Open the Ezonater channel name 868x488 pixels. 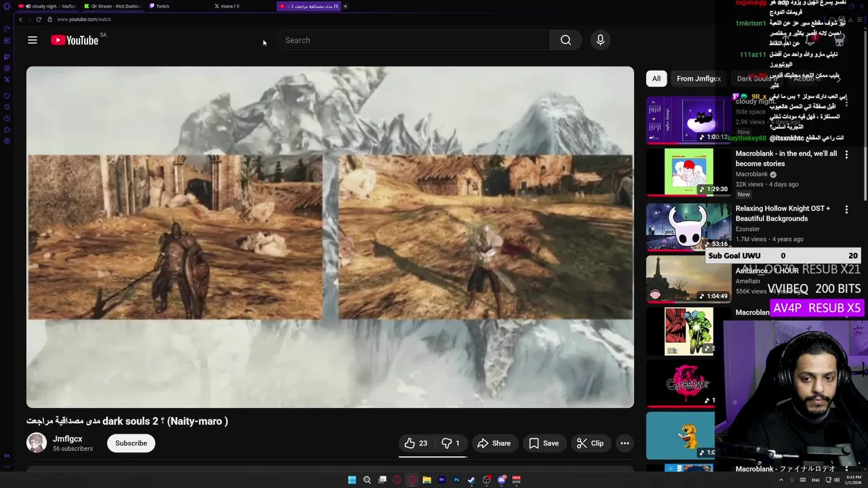747,229
